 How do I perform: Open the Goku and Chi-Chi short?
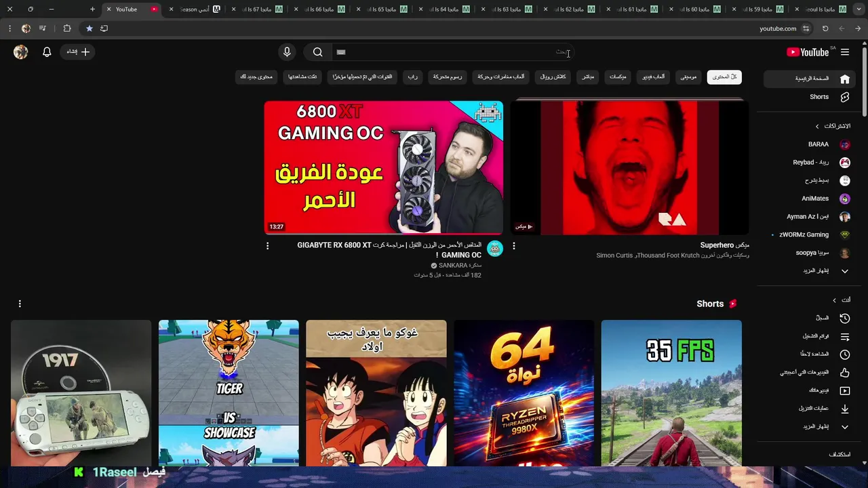tap(376, 393)
